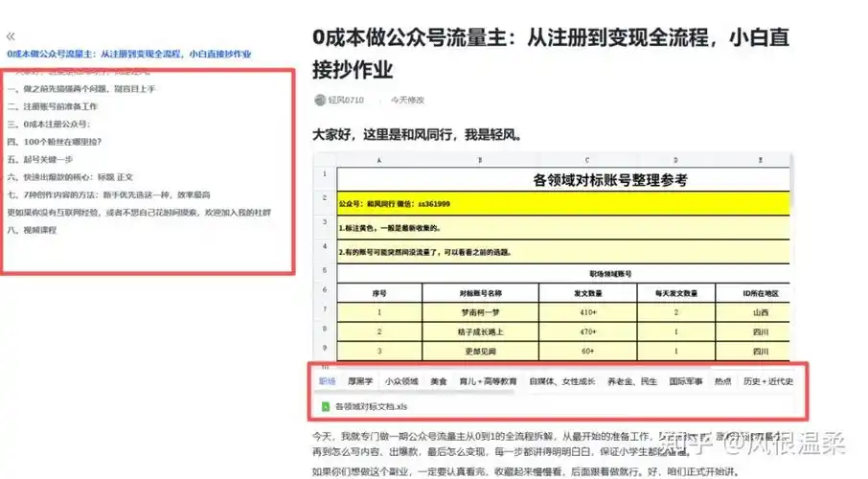This screenshot has height=479, width=868.
Task: Select the 发文数量 header cell
Action: point(588,293)
